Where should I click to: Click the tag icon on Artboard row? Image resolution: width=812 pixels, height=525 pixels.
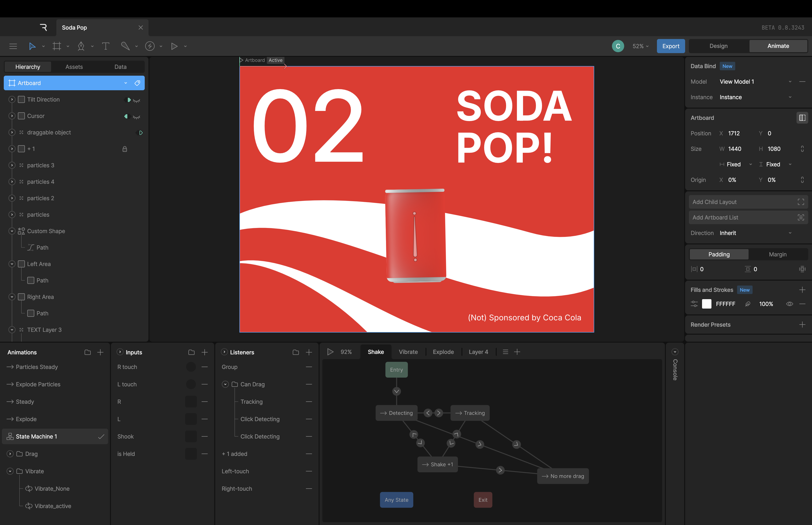137,83
